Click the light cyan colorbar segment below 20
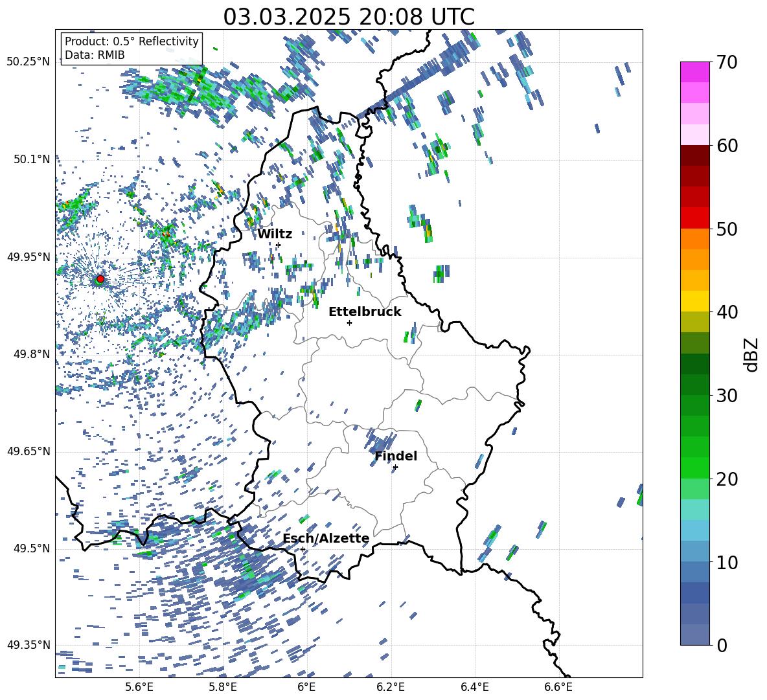The height and width of the screenshot is (700, 767). (695, 510)
